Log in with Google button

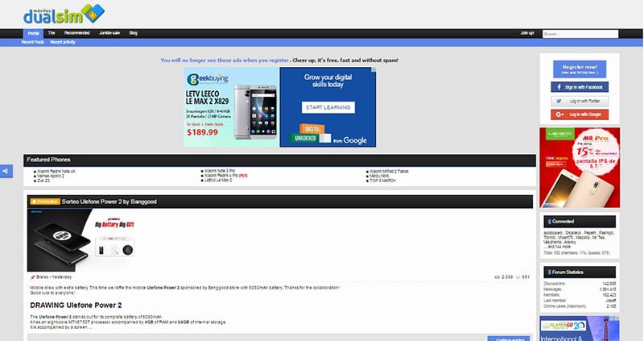[x=580, y=114]
